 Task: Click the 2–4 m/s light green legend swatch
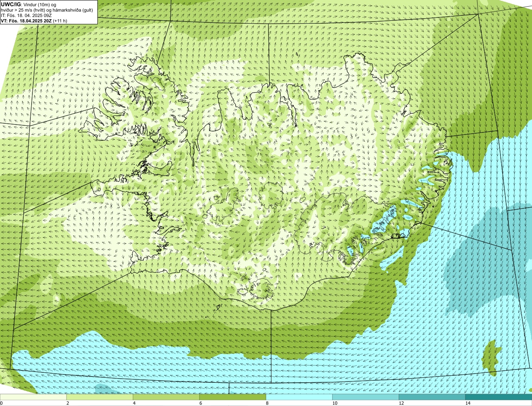(100, 397)
